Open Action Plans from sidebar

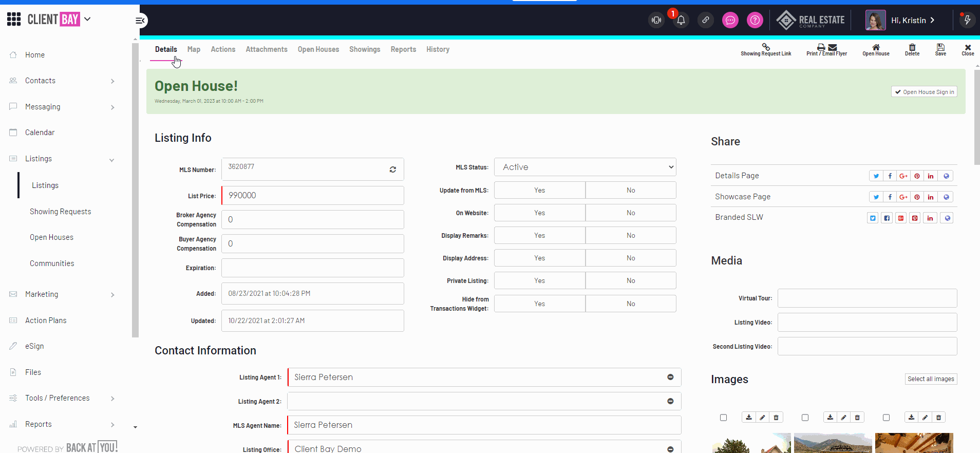(x=46, y=320)
